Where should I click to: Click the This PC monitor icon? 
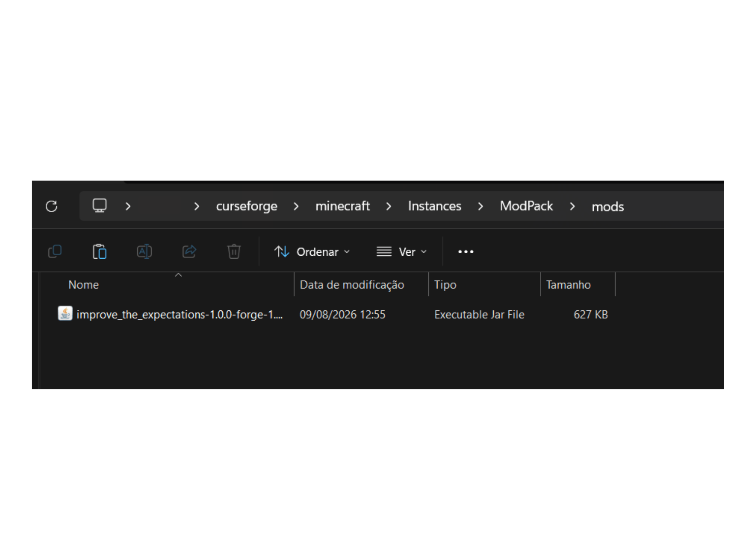click(100, 206)
